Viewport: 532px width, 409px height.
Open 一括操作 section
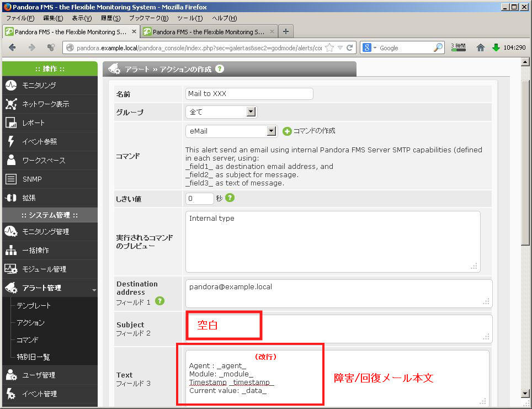click(x=50, y=251)
